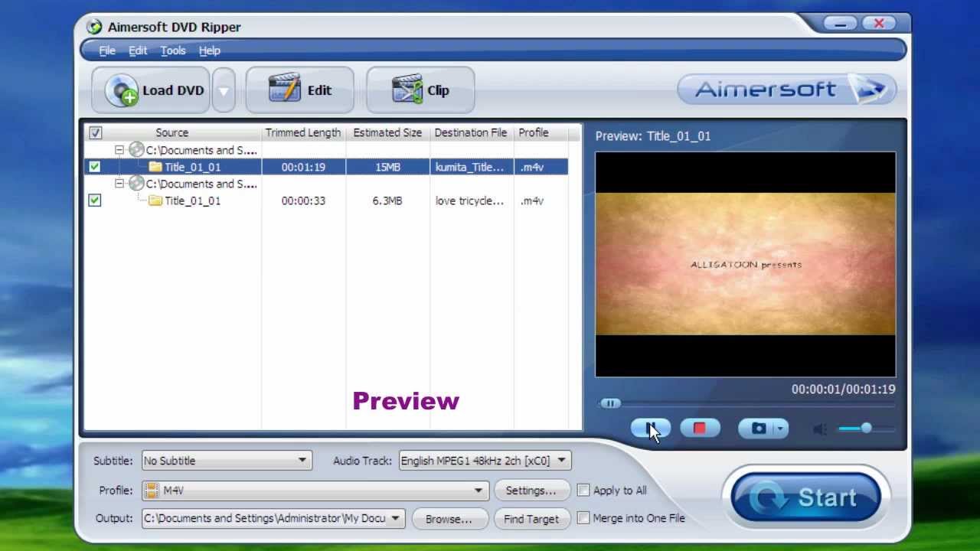
Task: Click the 6.3MB estimated size cell
Action: coord(387,201)
